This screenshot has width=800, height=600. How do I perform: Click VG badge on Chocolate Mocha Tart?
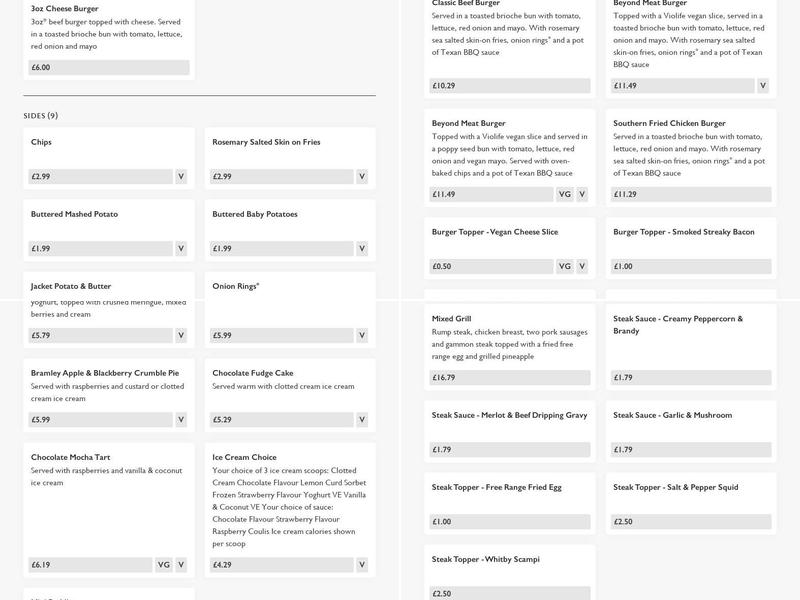(164, 565)
